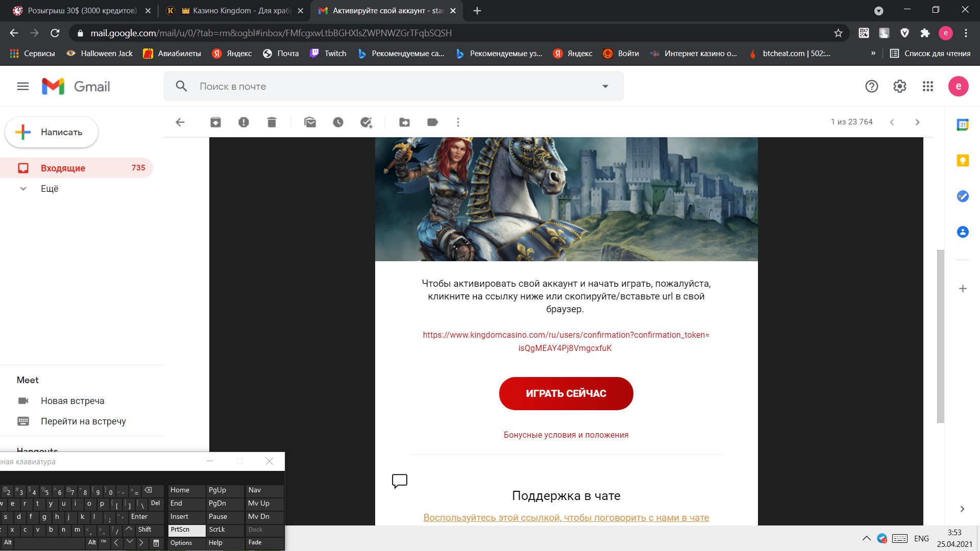This screenshot has height=551, width=980.
Task: Open the Google Keep side panel icon
Action: point(963,161)
